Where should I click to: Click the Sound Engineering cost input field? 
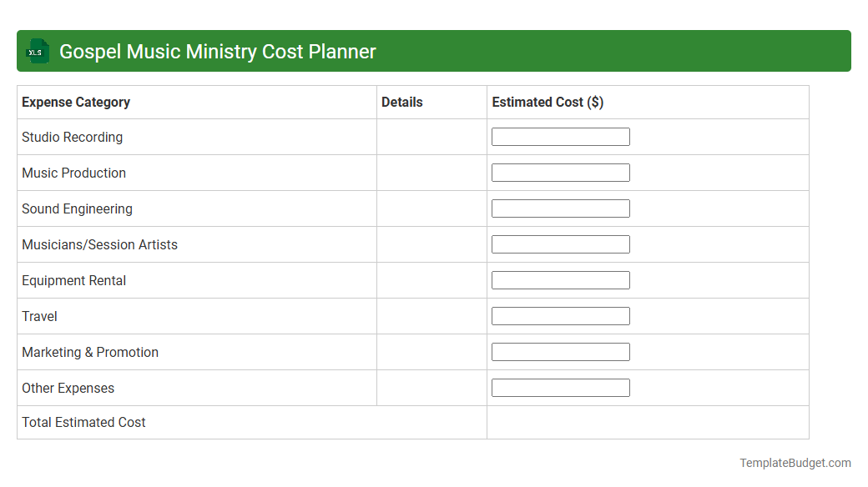pos(561,208)
